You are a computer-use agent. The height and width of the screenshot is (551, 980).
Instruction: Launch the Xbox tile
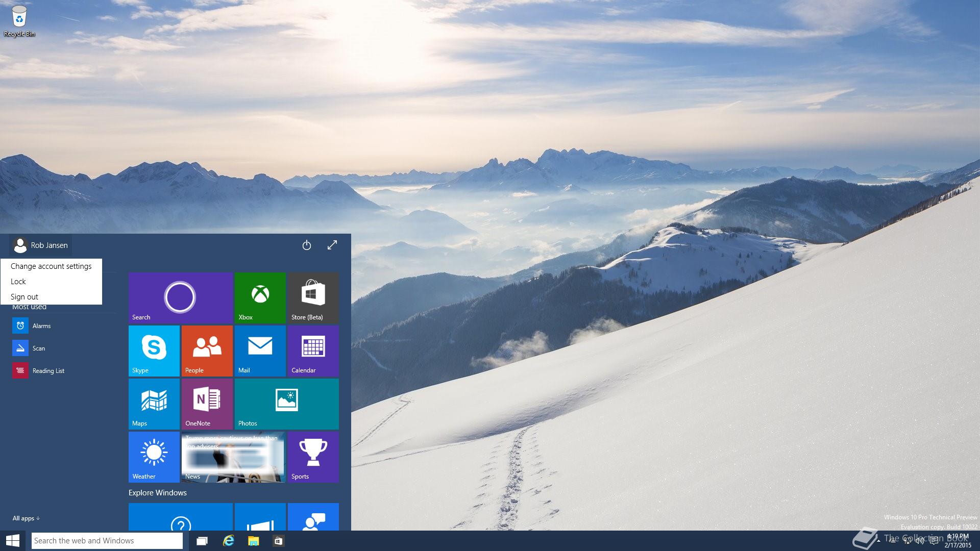click(x=260, y=297)
